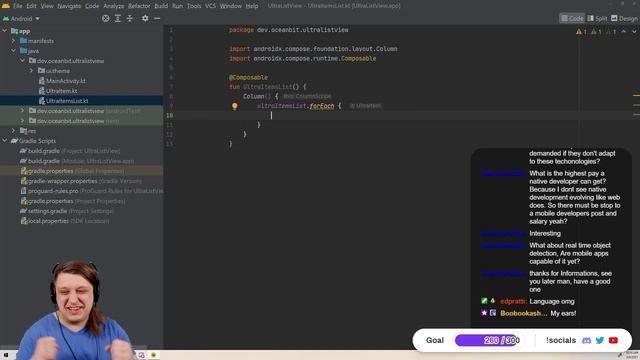The width and height of the screenshot is (640, 360).
Task: Open the Refactor menu
Action: 139,6
